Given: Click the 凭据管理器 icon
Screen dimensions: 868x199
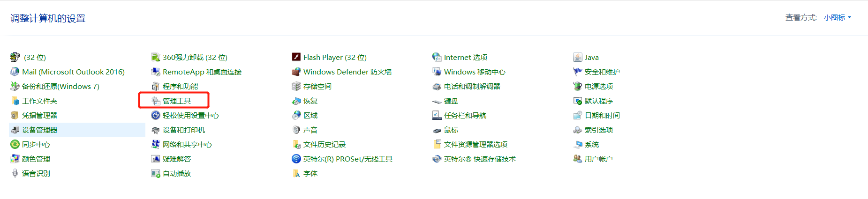Looking at the screenshot, I should [x=15, y=115].
